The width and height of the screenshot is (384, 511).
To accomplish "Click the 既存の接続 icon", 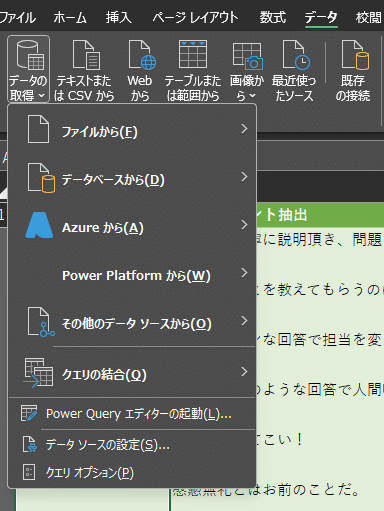I will [x=355, y=55].
